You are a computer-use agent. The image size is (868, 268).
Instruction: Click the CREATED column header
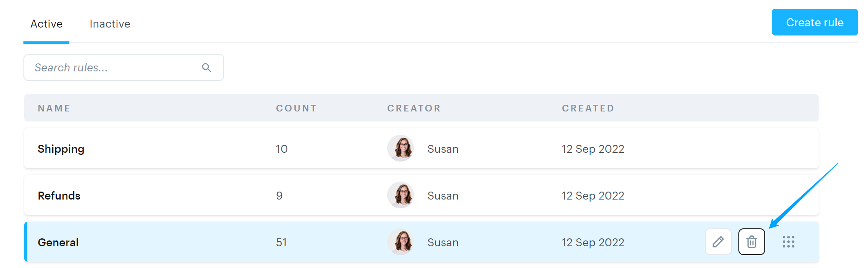tap(588, 109)
